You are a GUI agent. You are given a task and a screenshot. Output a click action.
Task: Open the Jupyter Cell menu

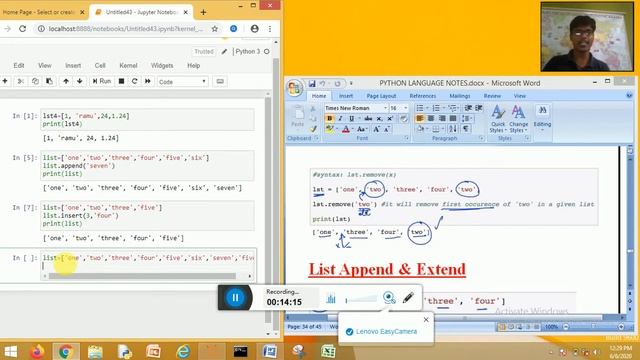(100, 65)
